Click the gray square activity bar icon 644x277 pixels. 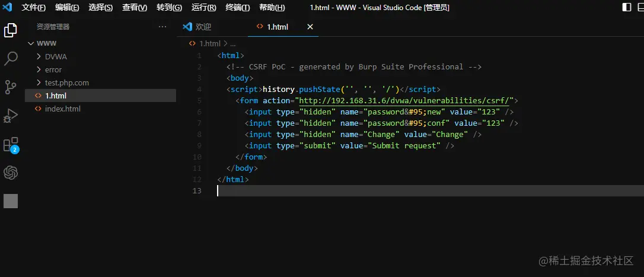[11, 201]
